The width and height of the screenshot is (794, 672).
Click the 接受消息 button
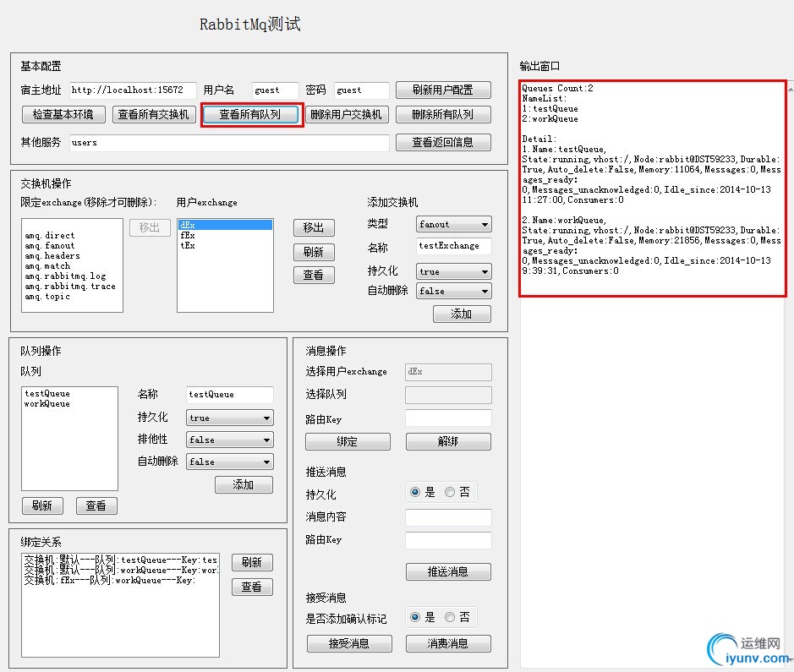click(349, 643)
